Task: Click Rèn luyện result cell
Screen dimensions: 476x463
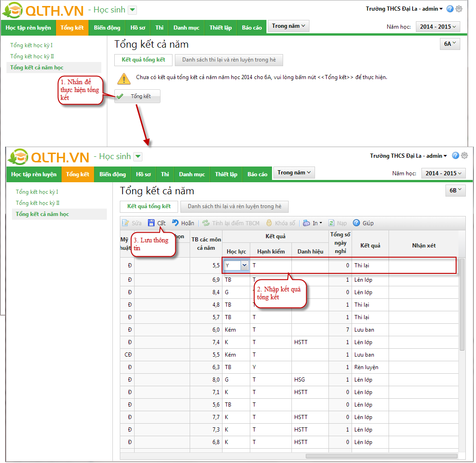Action: point(370,367)
